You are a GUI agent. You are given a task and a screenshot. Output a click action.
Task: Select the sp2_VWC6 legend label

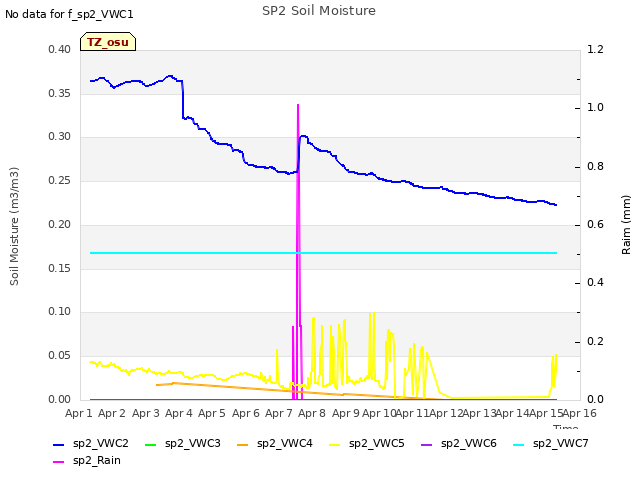tap(469, 444)
